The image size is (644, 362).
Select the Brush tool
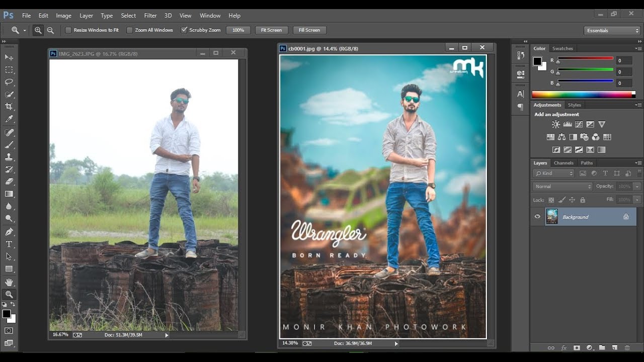coord(9,145)
